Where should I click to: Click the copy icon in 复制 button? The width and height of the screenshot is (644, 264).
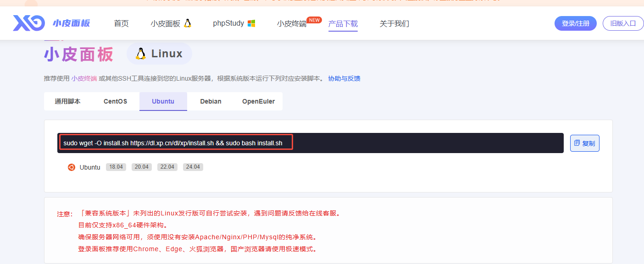click(x=577, y=143)
